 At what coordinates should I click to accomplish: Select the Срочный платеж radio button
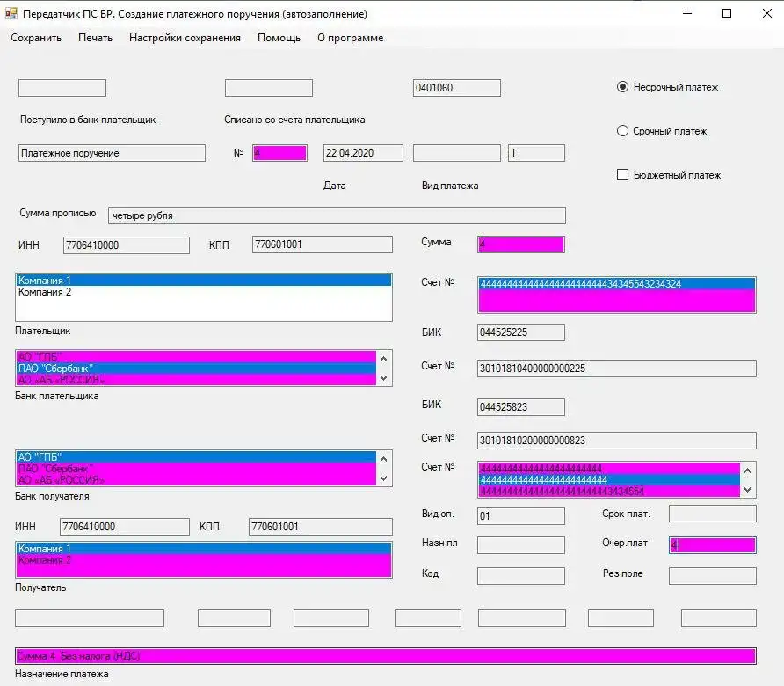coord(622,131)
